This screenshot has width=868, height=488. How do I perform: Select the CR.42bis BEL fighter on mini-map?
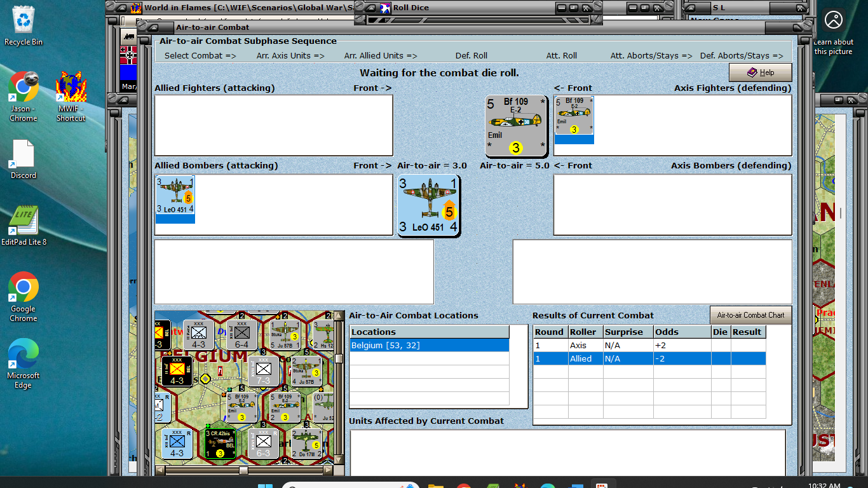click(220, 444)
